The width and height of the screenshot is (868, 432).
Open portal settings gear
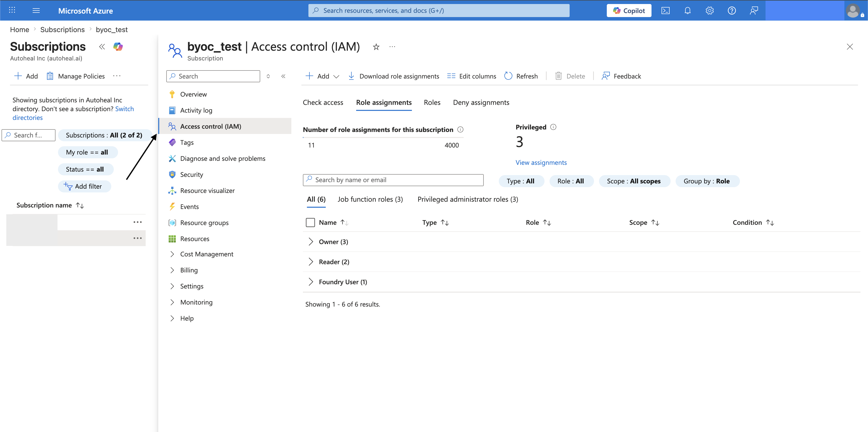(x=710, y=11)
